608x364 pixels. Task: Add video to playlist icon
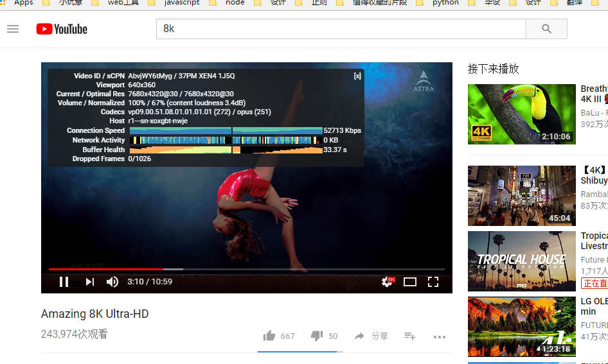[x=410, y=336]
